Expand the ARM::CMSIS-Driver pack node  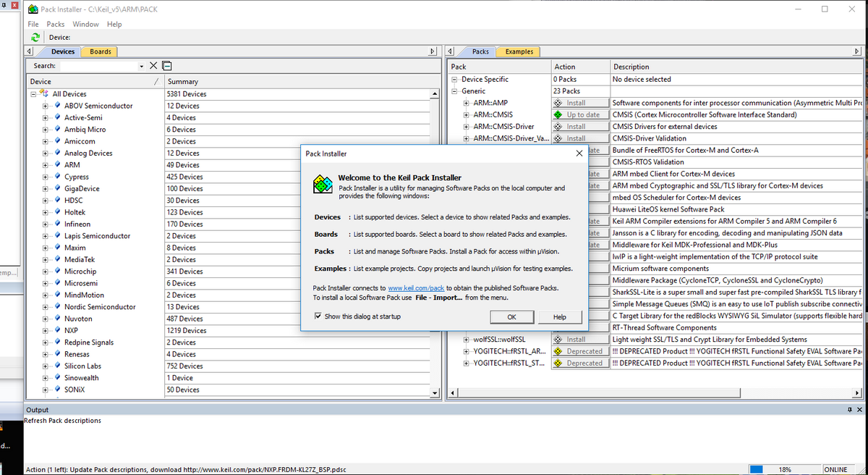[x=467, y=127]
